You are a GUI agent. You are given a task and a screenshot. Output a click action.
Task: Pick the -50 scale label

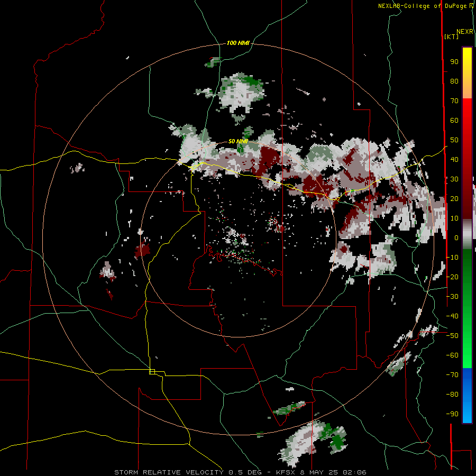pyautogui.click(x=452, y=336)
